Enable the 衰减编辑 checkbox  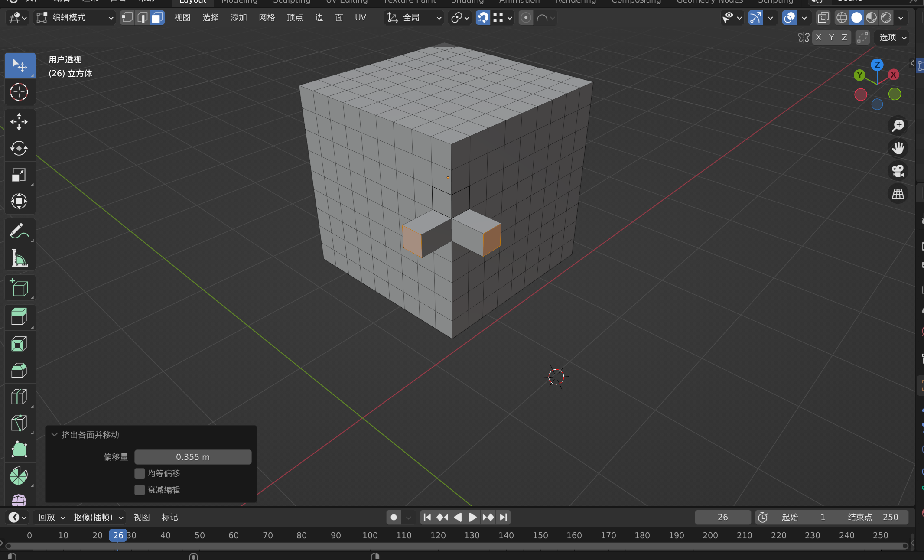pos(140,490)
